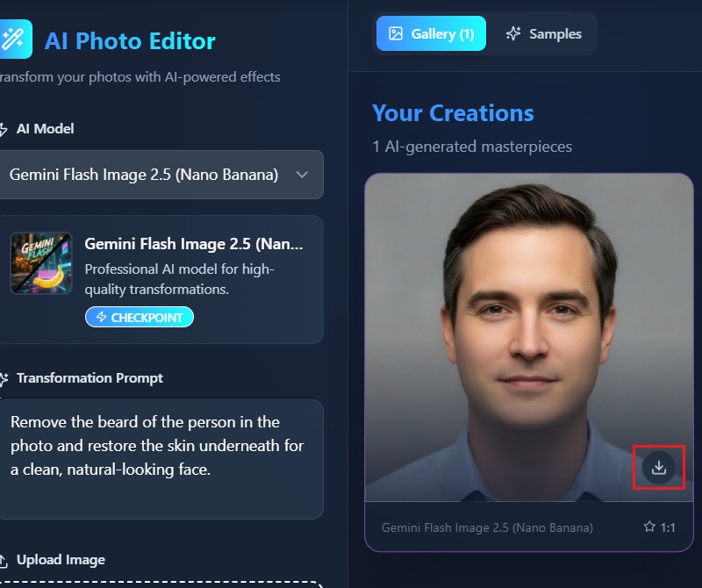Click the AI Model section label
702x588 pixels.
point(46,129)
